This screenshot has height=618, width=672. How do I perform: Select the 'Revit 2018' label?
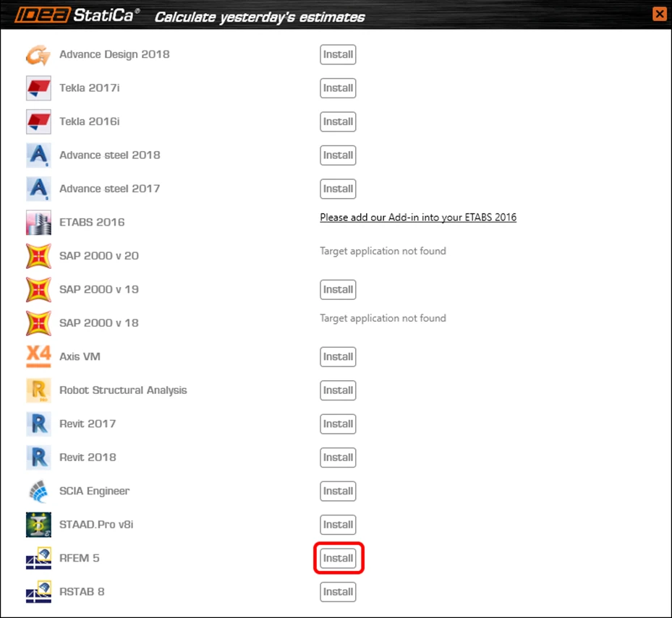tap(88, 458)
